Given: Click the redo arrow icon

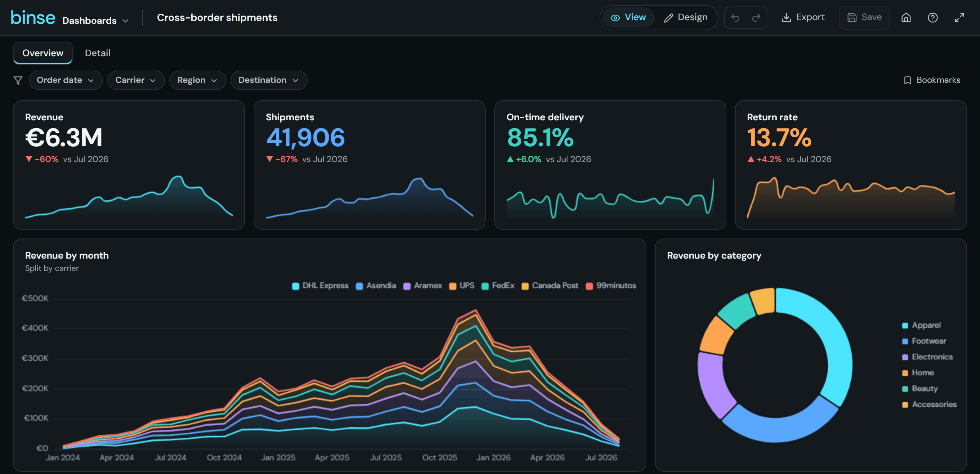Looking at the screenshot, I should click(756, 18).
